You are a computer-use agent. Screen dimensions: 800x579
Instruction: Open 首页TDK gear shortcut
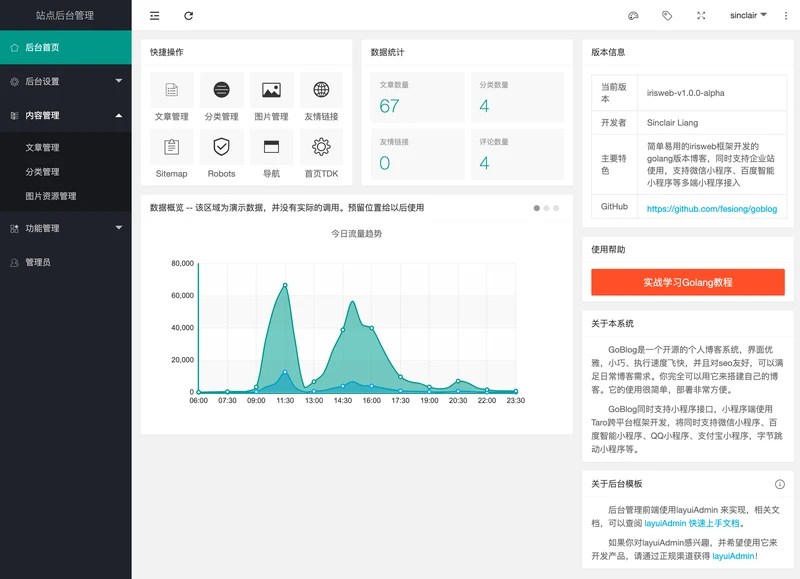[x=321, y=147]
